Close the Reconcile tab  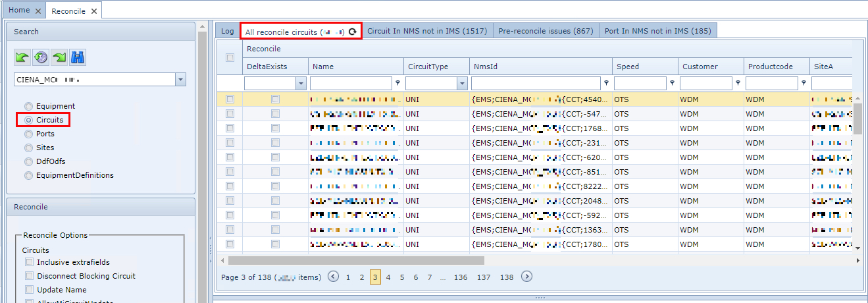[x=95, y=11]
